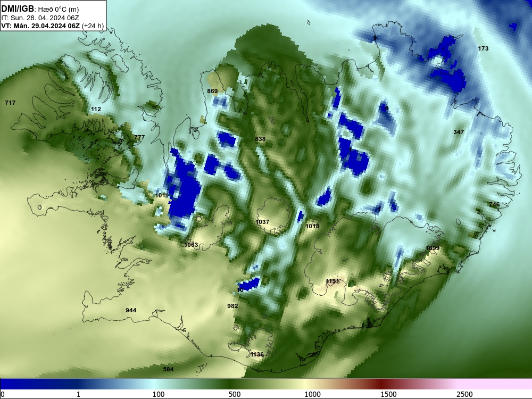Image resolution: width=532 pixels, height=399 pixels.
Task: Click the 838 value label
Action: (x=260, y=139)
